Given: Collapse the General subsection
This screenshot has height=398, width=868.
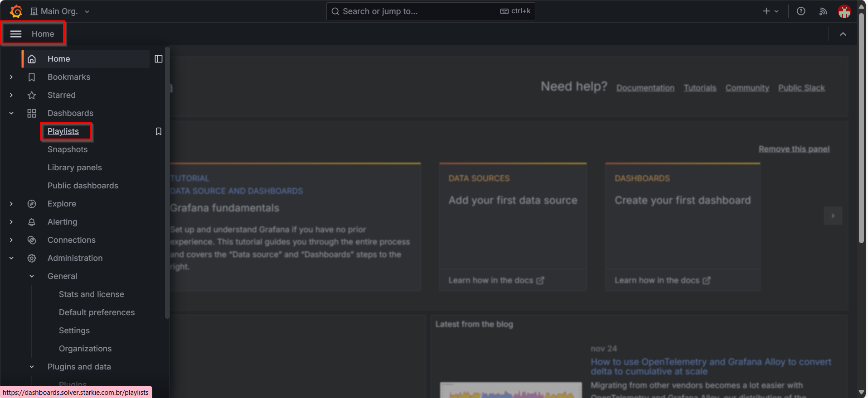Looking at the screenshot, I should [32, 276].
